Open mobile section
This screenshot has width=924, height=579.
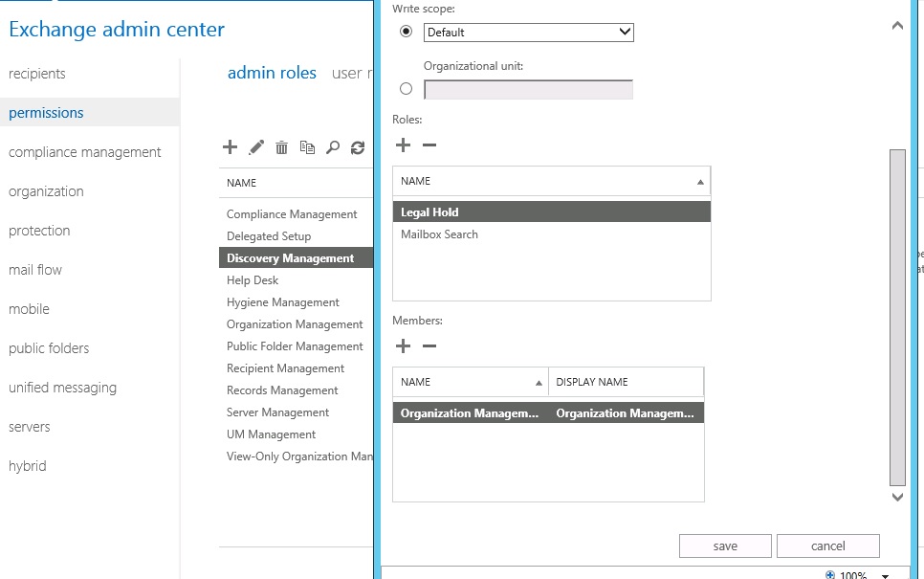pos(29,309)
